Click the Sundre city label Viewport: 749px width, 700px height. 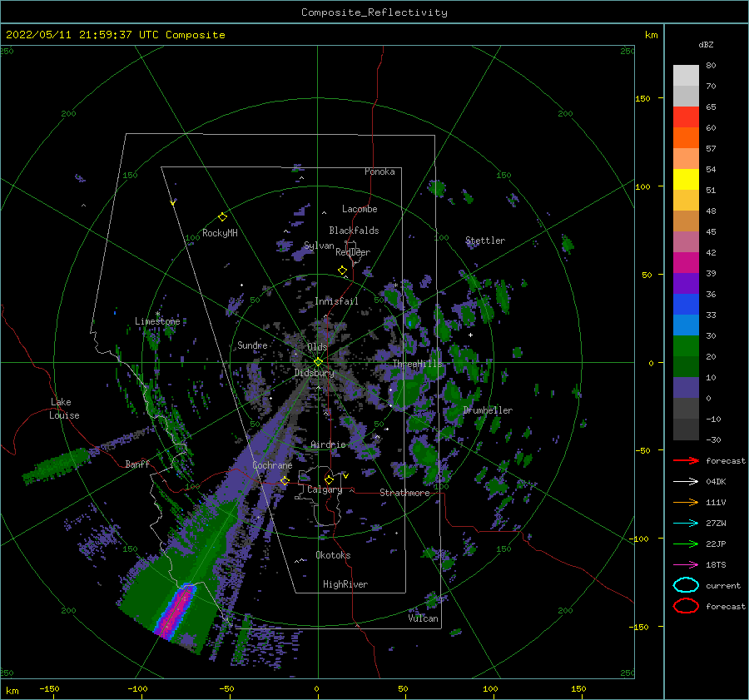(252, 345)
